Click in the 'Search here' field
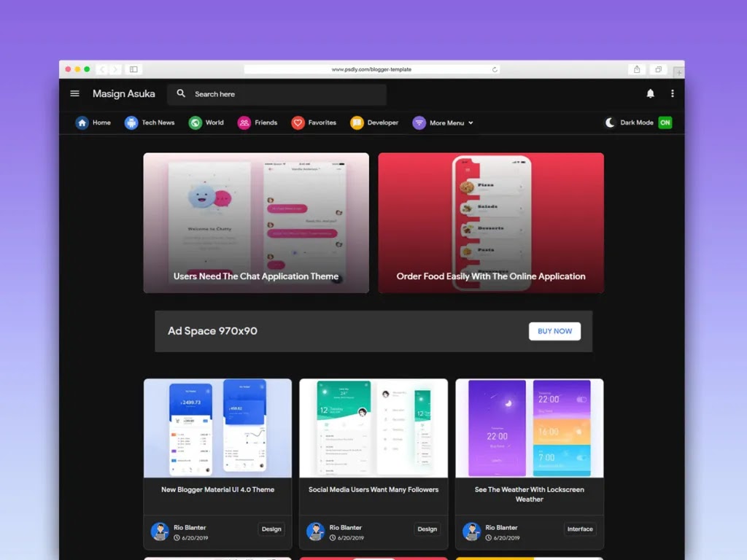Screen dimensions: 747x560 click(x=276, y=94)
